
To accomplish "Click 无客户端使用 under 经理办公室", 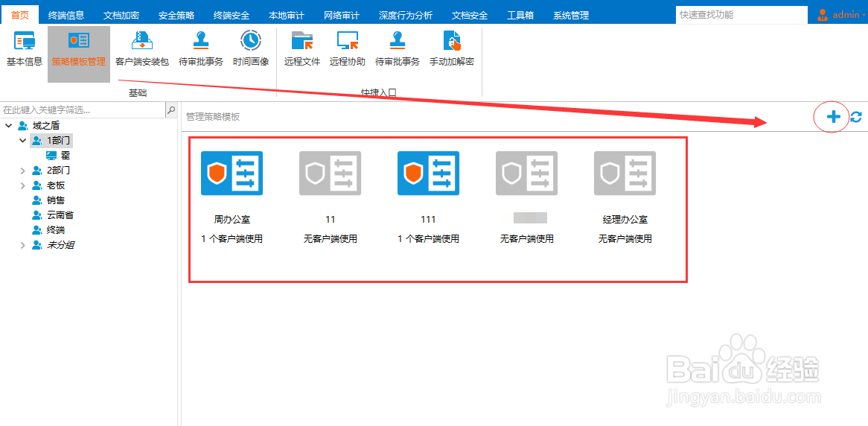I will click(625, 239).
